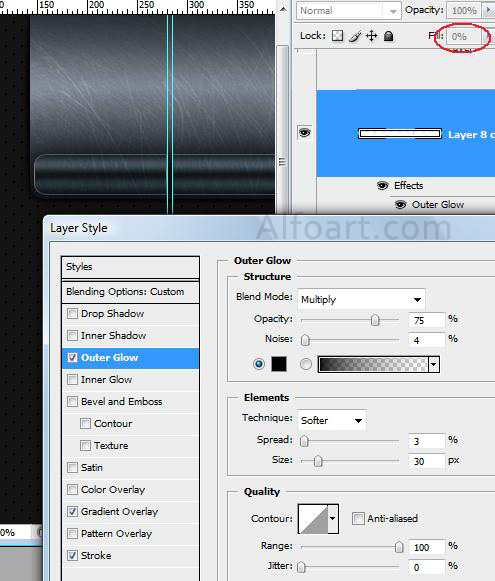Enable the Bevel and Emboss checkbox
This screenshot has height=581, width=495.
[x=72, y=401]
